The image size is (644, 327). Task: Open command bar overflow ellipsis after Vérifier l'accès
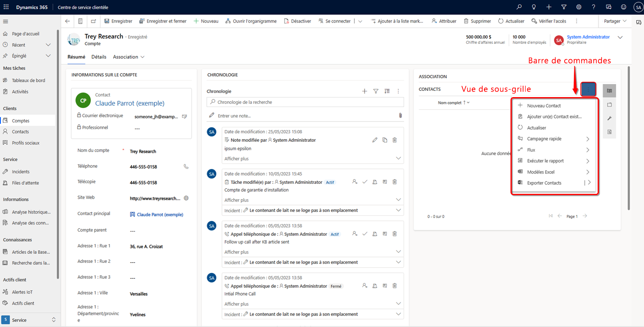[x=576, y=21]
